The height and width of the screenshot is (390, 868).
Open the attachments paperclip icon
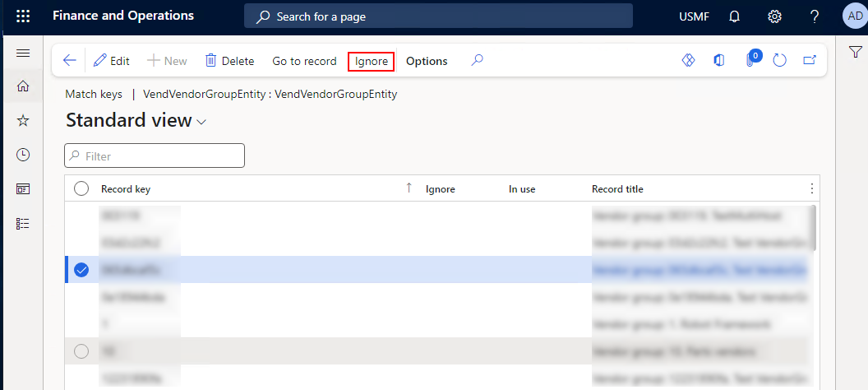point(751,60)
